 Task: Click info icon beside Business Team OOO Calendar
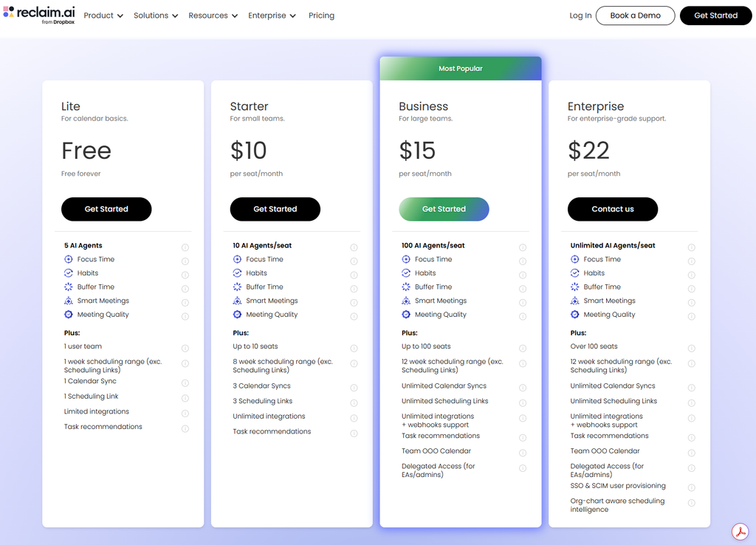tap(523, 453)
